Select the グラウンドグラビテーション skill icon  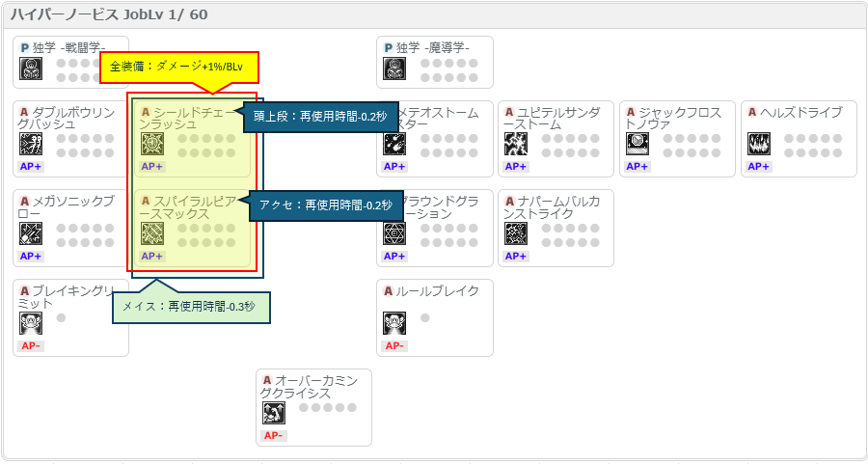pos(394,233)
